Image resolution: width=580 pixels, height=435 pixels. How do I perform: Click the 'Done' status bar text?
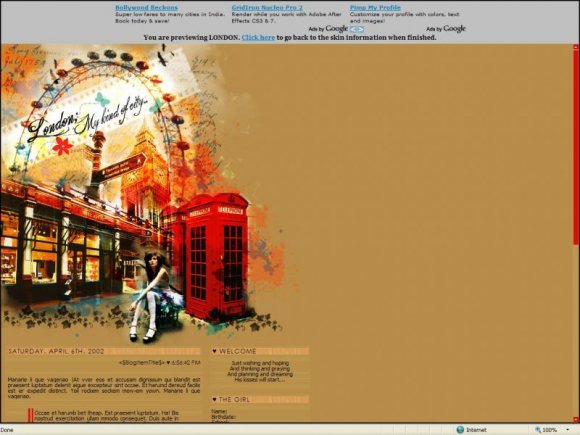pos(7,430)
